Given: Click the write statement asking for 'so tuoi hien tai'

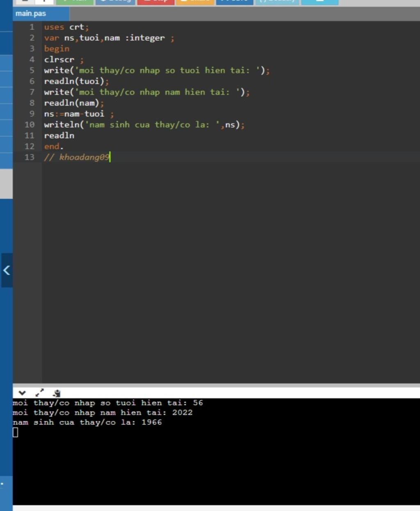Looking at the screenshot, I should [x=157, y=70].
